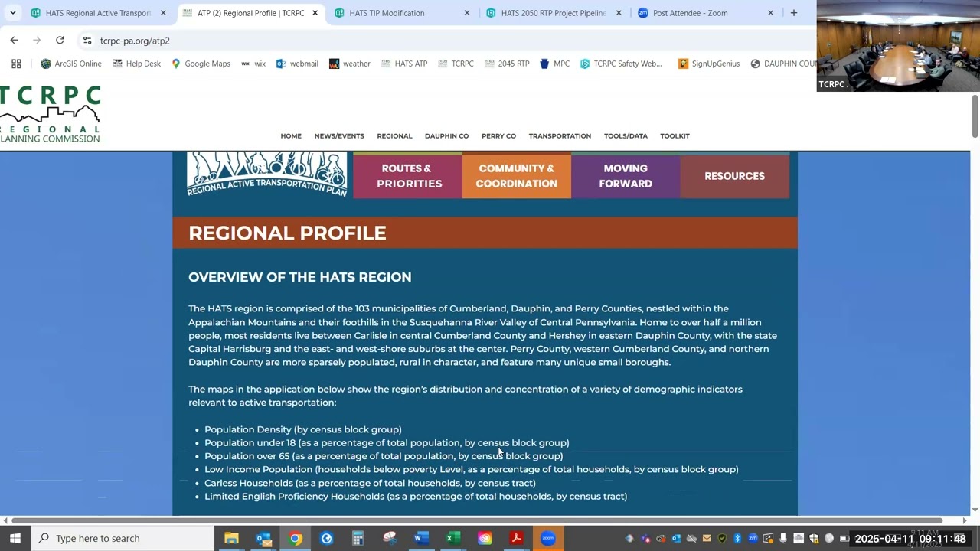Open REGIONAL menu in site navigation
This screenshot has height=551, width=980.
pyautogui.click(x=394, y=136)
